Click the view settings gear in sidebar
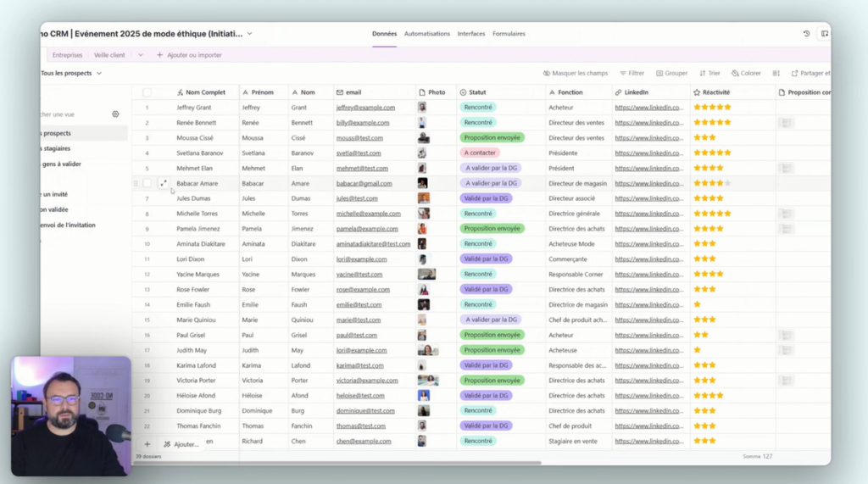868x484 pixels. (x=116, y=114)
